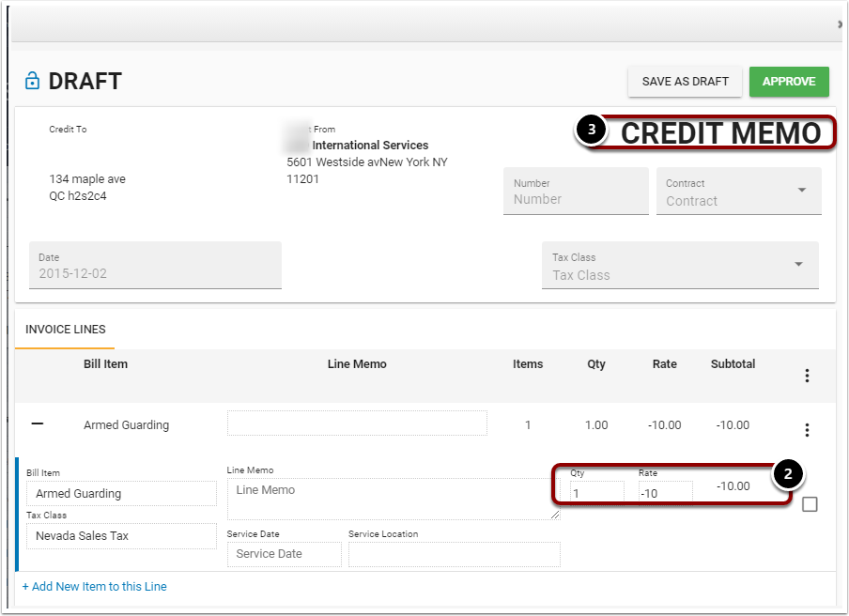849x616 pixels.
Task: Tick the checkbox beside the line item subtotal
Action: (x=810, y=504)
